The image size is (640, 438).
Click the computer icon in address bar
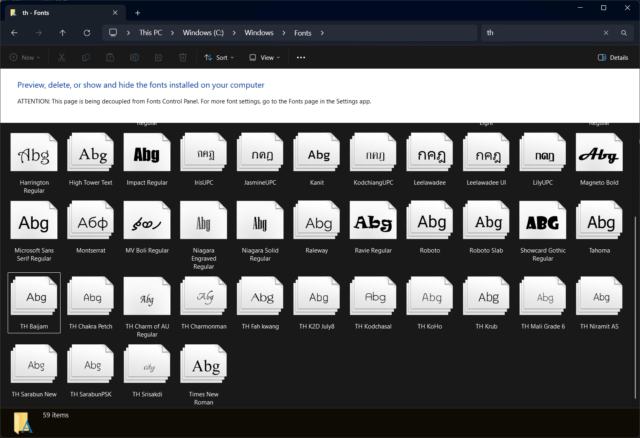point(113,33)
